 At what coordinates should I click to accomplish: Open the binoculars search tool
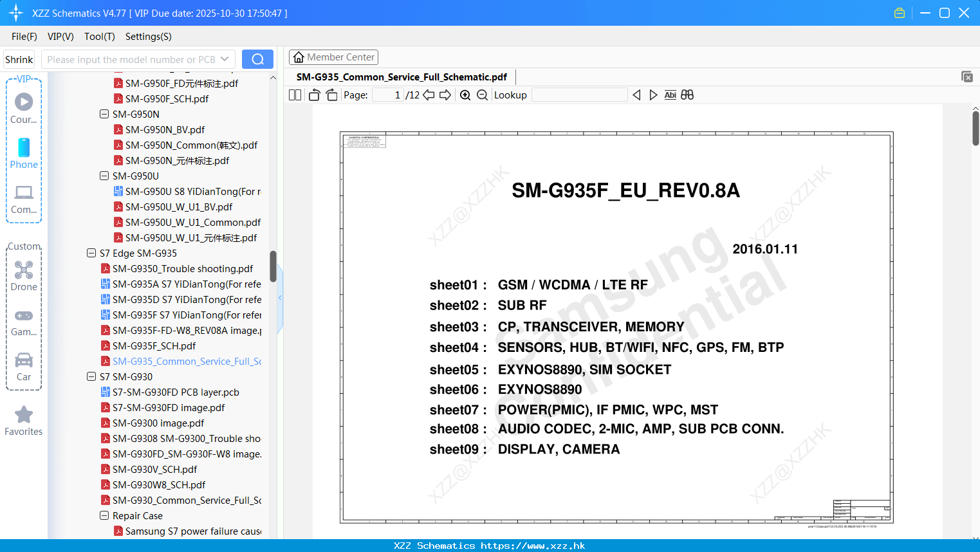687,95
